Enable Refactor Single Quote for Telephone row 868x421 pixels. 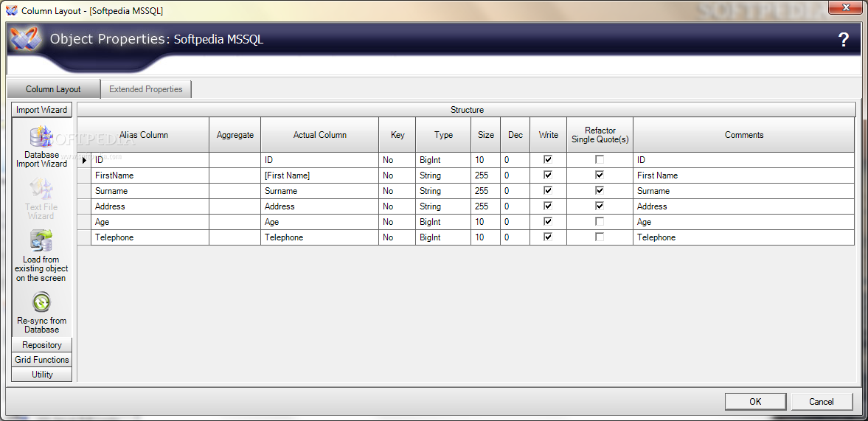point(600,237)
